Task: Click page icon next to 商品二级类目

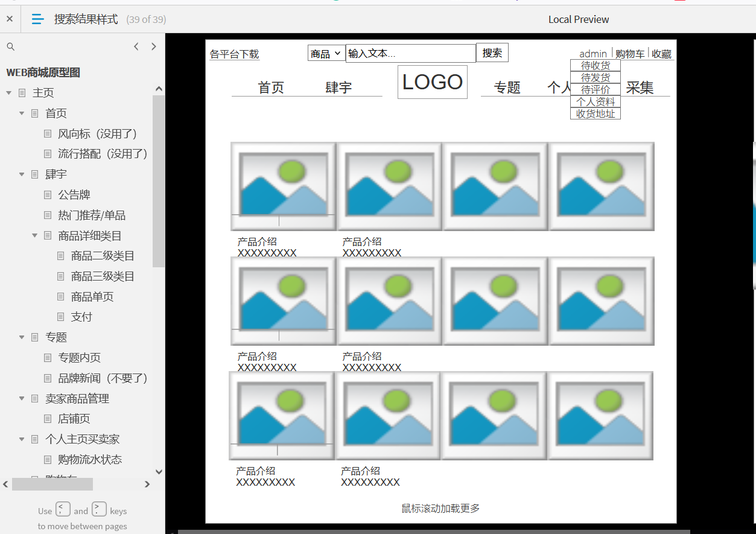Action: pos(60,256)
